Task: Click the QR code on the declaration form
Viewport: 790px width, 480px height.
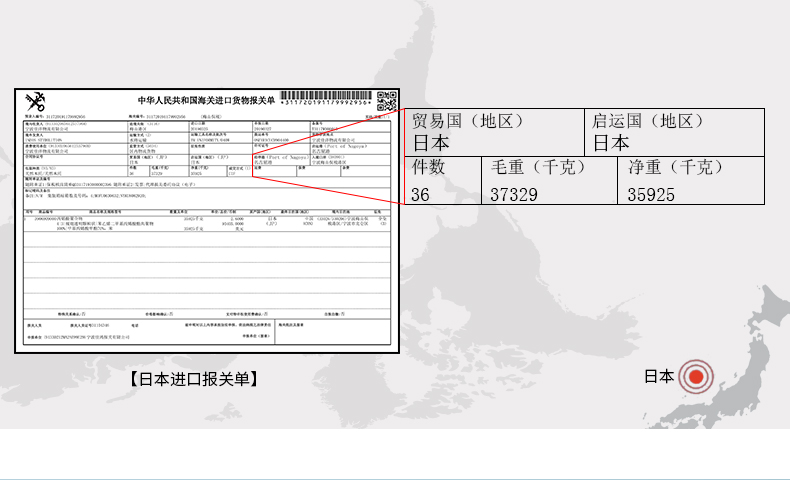Action: click(386, 101)
